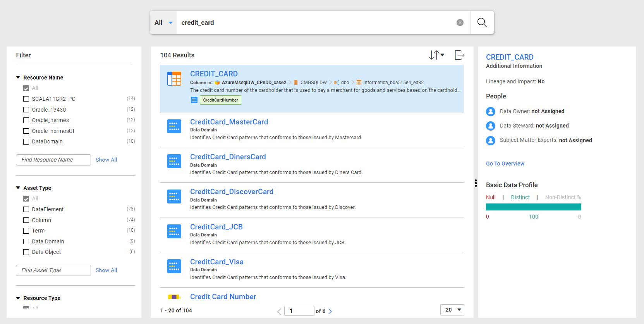The width and height of the screenshot is (644, 324).
Task: Go to next results page arrow
Action: pos(330,311)
